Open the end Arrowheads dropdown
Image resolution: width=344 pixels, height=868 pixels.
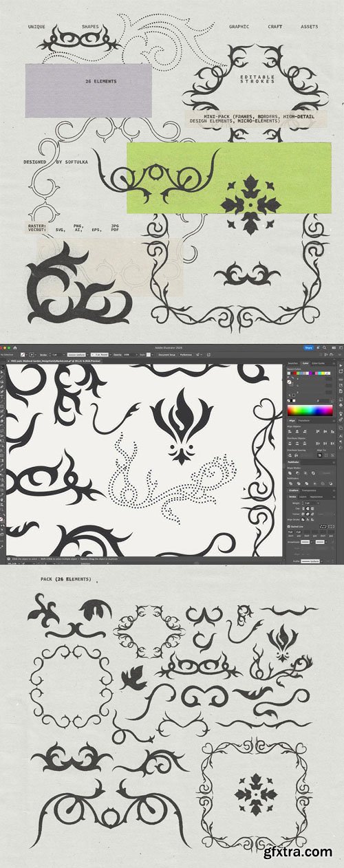coord(326,542)
